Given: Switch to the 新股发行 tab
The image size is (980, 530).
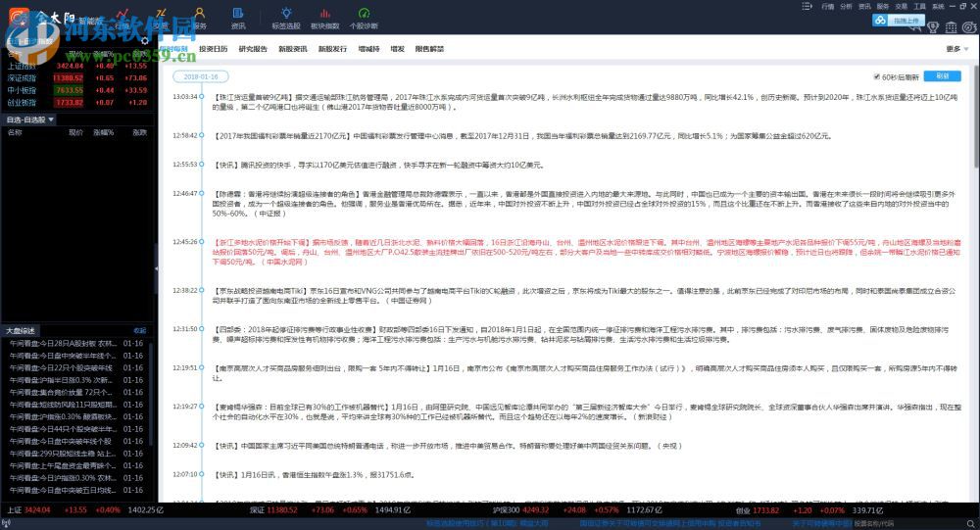Looking at the screenshot, I should point(332,49).
